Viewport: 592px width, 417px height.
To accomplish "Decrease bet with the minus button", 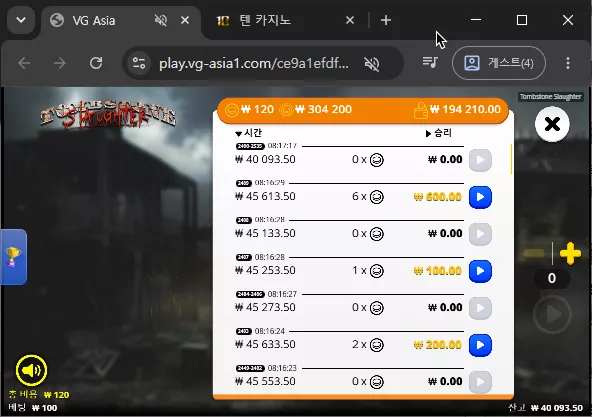I will point(534,253).
